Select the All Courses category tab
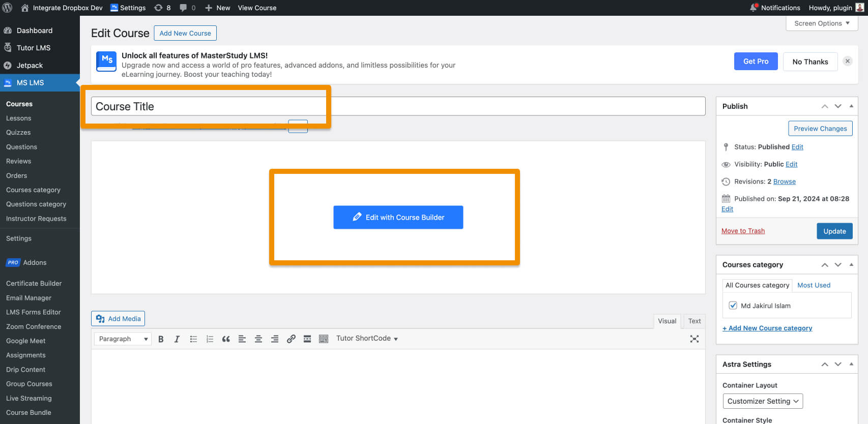This screenshot has width=868, height=424. 757,285
